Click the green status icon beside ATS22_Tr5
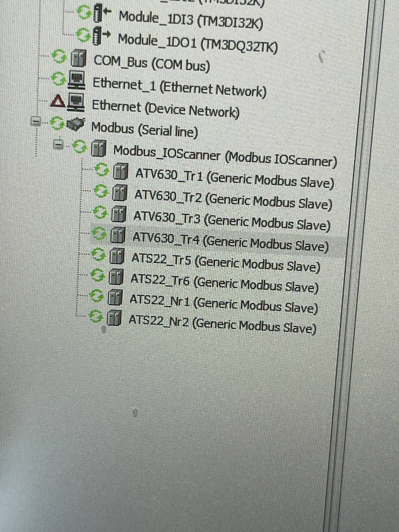 coord(98,254)
